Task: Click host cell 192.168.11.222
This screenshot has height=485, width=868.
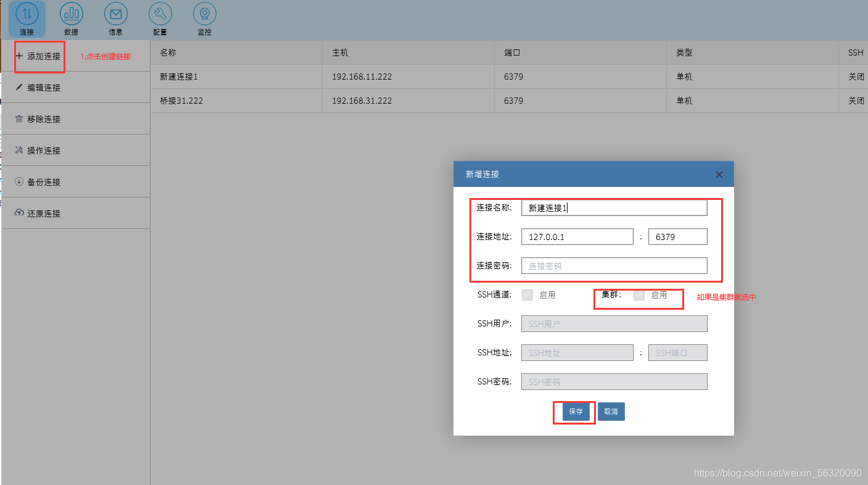Action: 362,77
